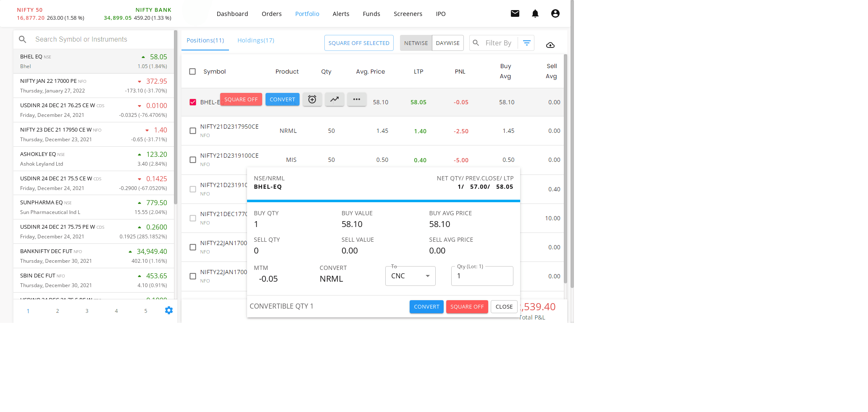Open notifications bell icon
Image resolution: width=868 pixels, height=412 pixels.
(535, 13)
